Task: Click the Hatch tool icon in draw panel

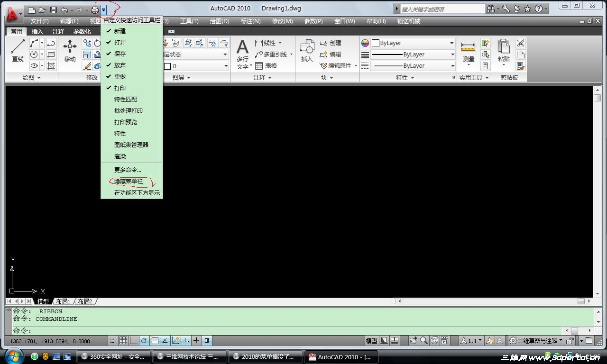Action: pos(51,66)
